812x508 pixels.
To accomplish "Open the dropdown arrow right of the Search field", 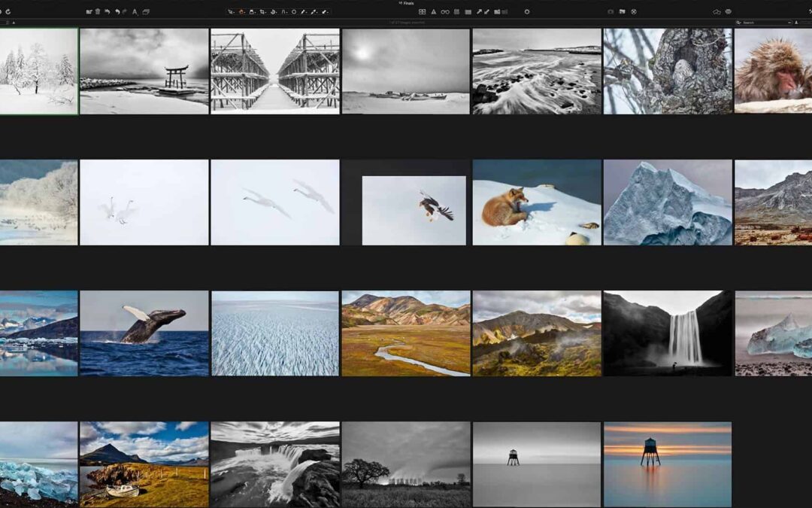I will [789, 23].
